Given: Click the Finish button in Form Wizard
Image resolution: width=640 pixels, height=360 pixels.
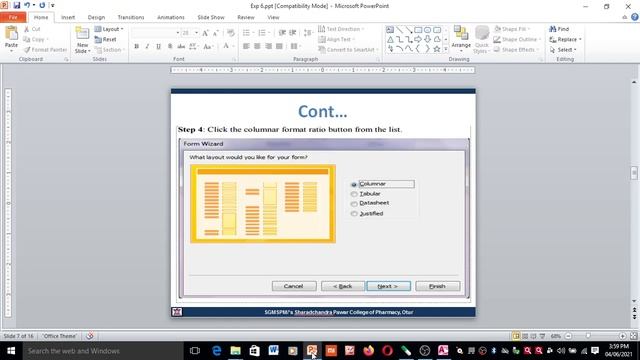Looking at the screenshot, I should (x=438, y=286).
